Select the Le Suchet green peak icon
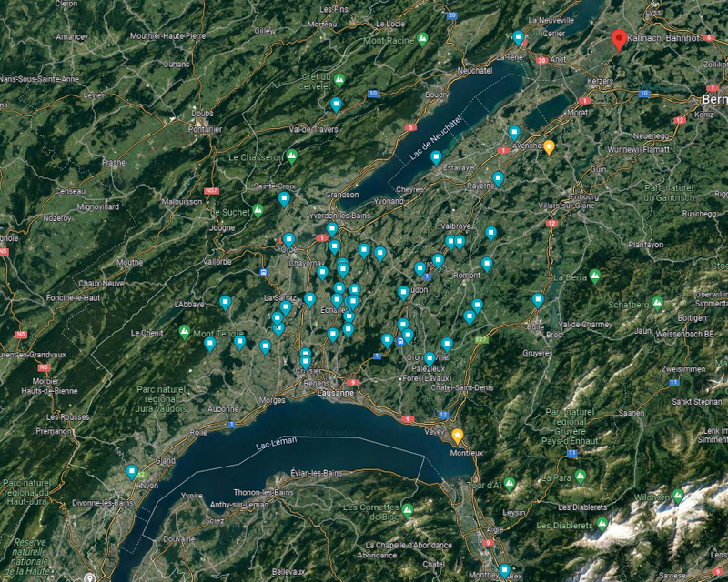The height and width of the screenshot is (582, 728). (x=258, y=211)
